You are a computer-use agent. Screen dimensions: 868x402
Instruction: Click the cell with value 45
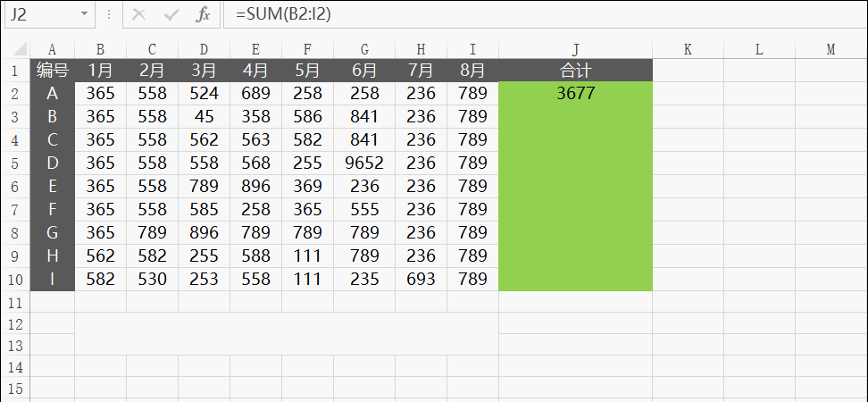204,117
